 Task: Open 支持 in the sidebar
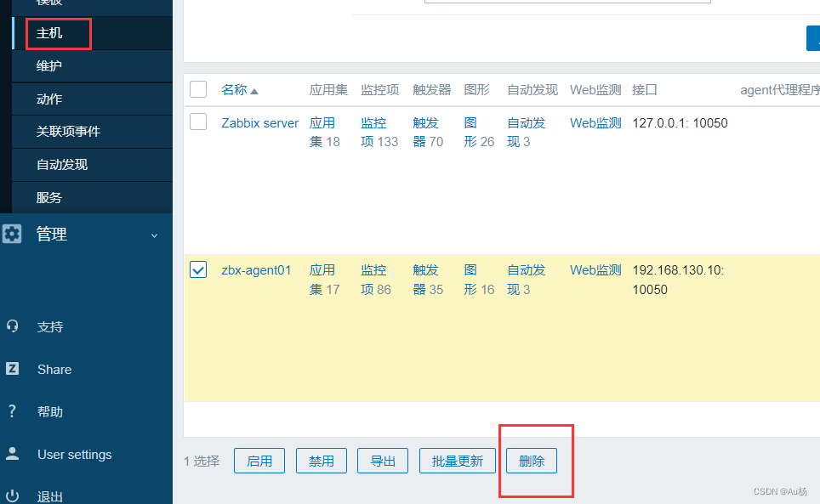tap(50, 327)
